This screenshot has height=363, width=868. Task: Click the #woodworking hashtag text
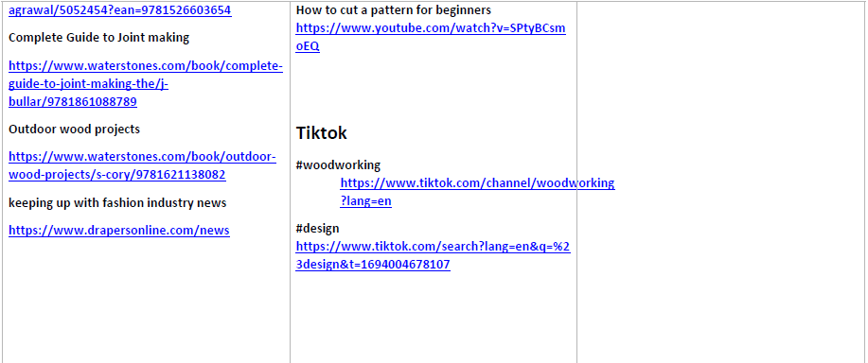[338, 165]
